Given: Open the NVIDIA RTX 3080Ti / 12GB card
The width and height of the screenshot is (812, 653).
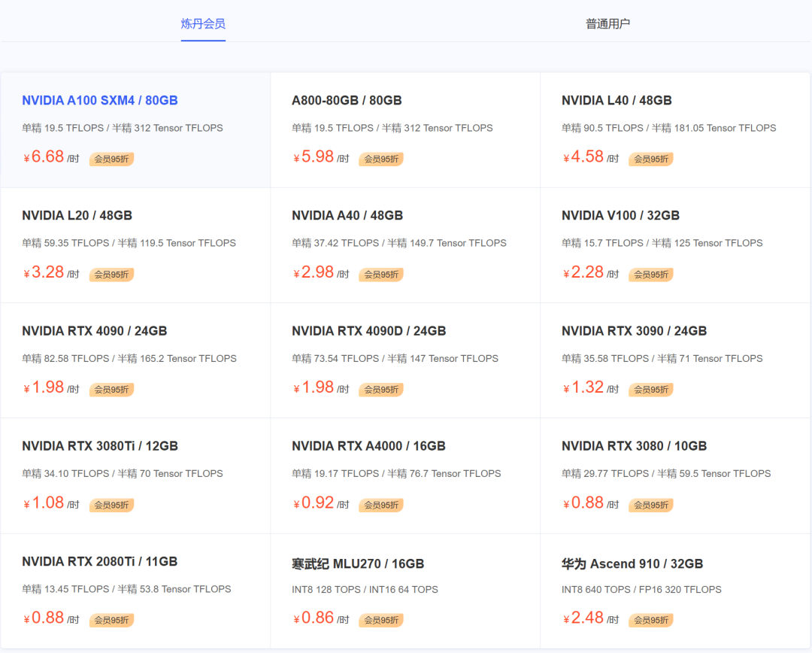Looking at the screenshot, I should (135, 475).
